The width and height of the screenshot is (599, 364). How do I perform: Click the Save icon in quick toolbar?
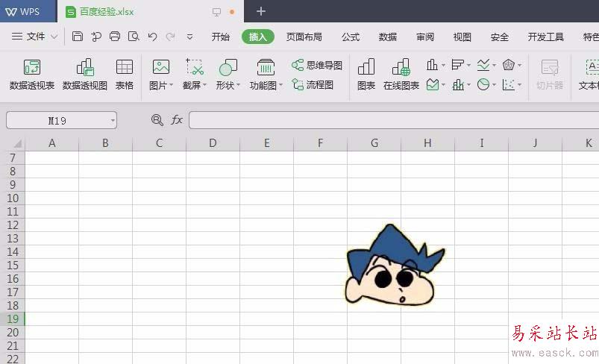(78, 37)
